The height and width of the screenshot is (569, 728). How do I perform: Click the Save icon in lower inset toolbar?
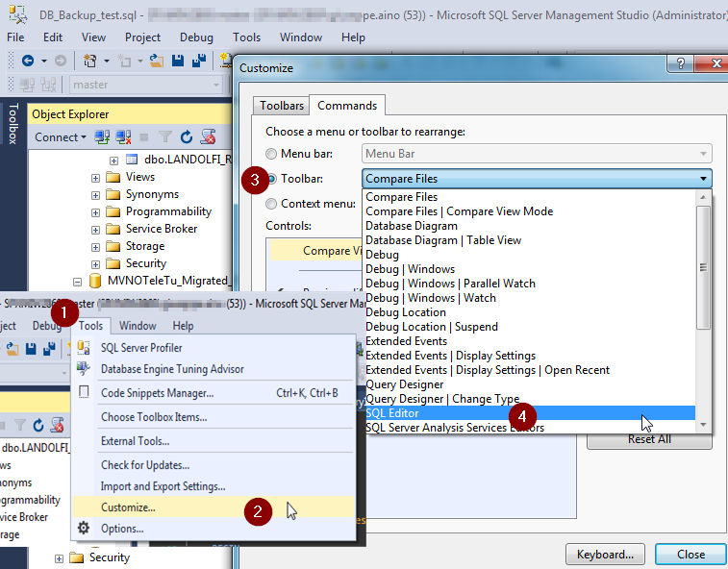pos(31,349)
